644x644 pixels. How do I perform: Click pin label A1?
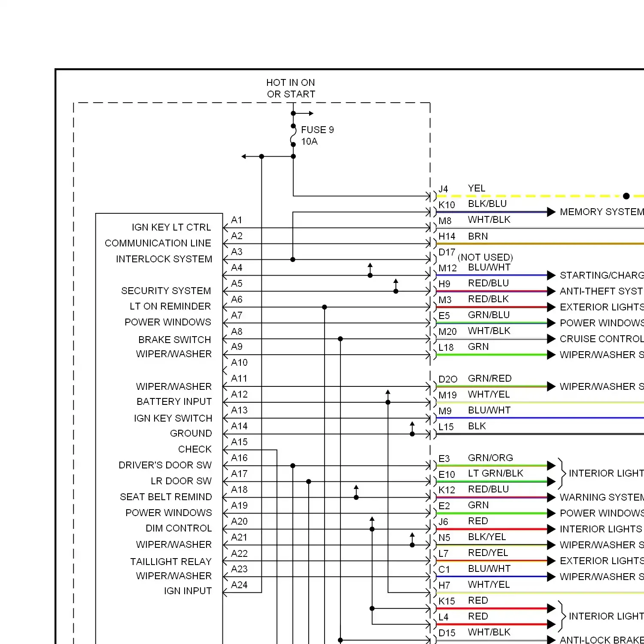tap(237, 220)
